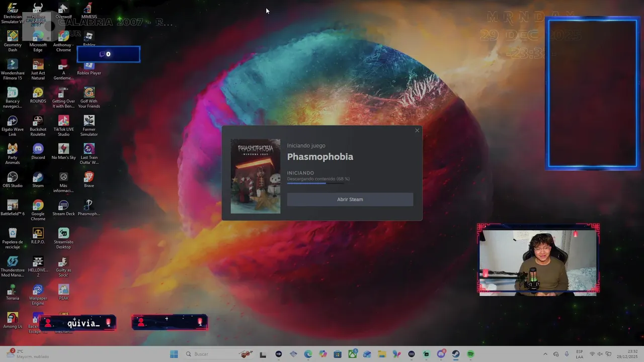Select the Thunderstore Mod Manager icon
The width and height of the screenshot is (644, 362).
[13, 267]
